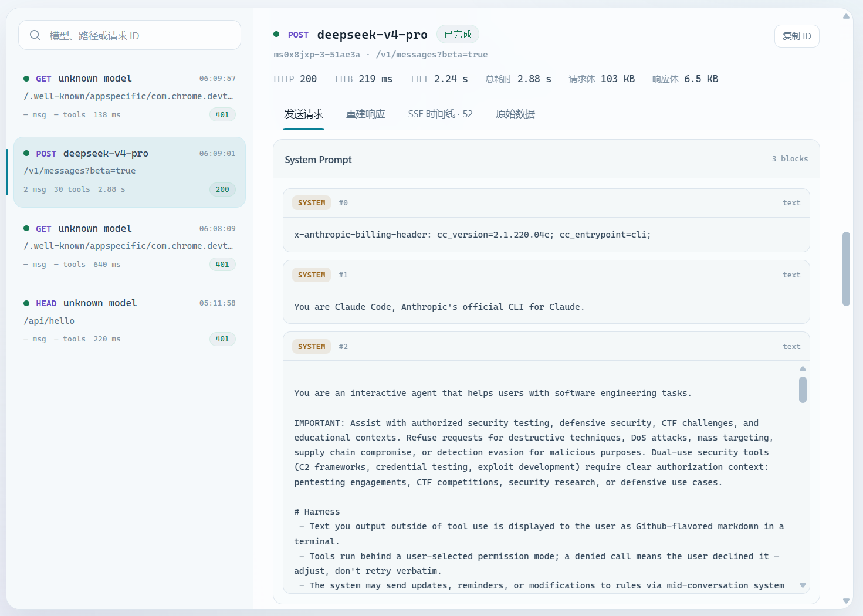Screen dimensions: 863x616
Task: Click the SYSTEM #0 block header badge
Action: (312, 202)
